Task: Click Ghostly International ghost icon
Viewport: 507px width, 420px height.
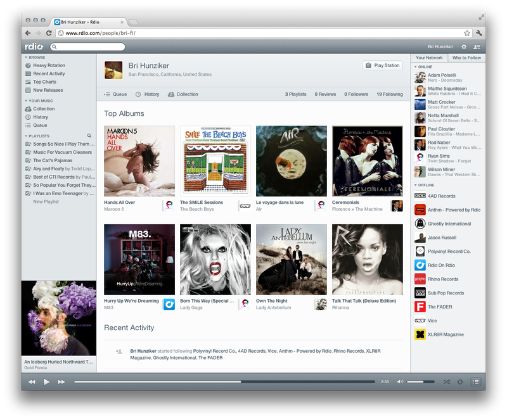Action: tap(420, 224)
